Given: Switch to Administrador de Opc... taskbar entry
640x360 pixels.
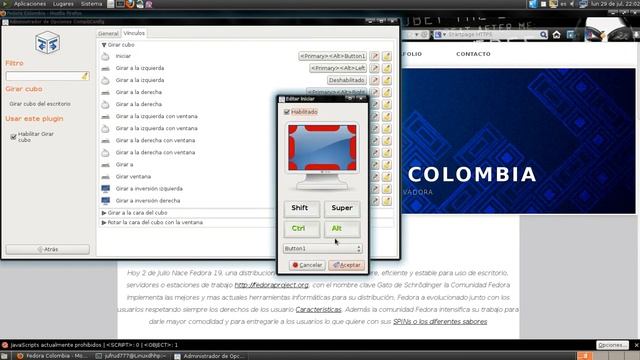Looking at the screenshot, I should (x=209, y=356).
